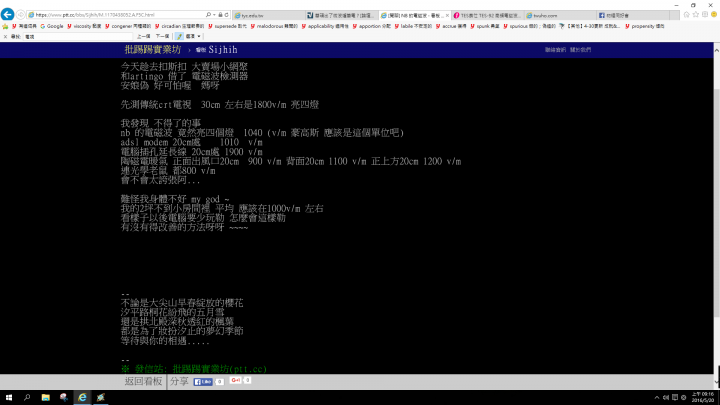Open the labile bookmark
The image size is (720, 405).
click(x=413, y=26)
